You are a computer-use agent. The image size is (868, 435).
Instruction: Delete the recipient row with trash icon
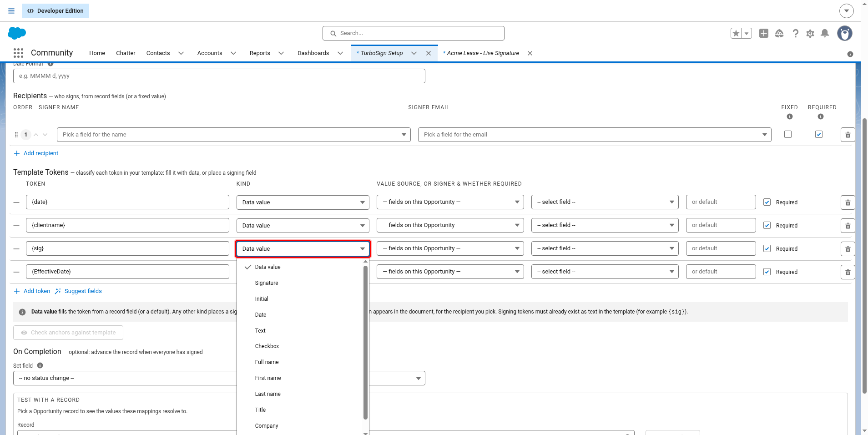tap(848, 135)
